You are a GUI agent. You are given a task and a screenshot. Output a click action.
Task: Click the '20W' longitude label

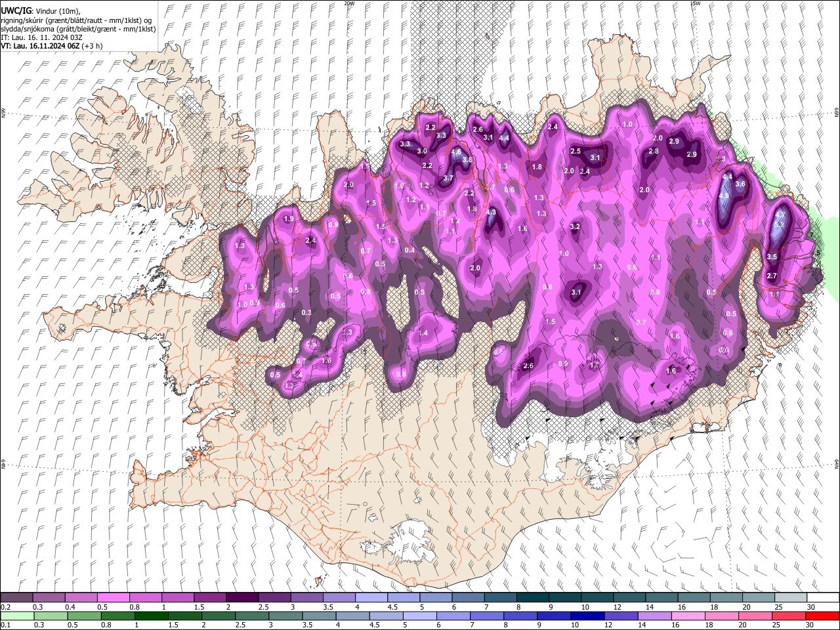[349, 3]
